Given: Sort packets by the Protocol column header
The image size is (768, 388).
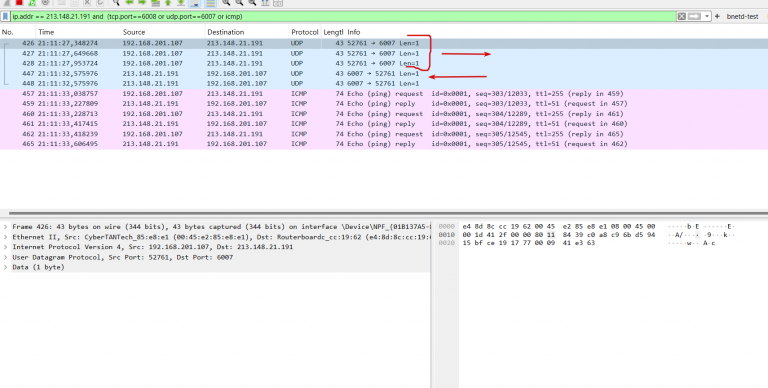Looking at the screenshot, I should pyautogui.click(x=304, y=32).
